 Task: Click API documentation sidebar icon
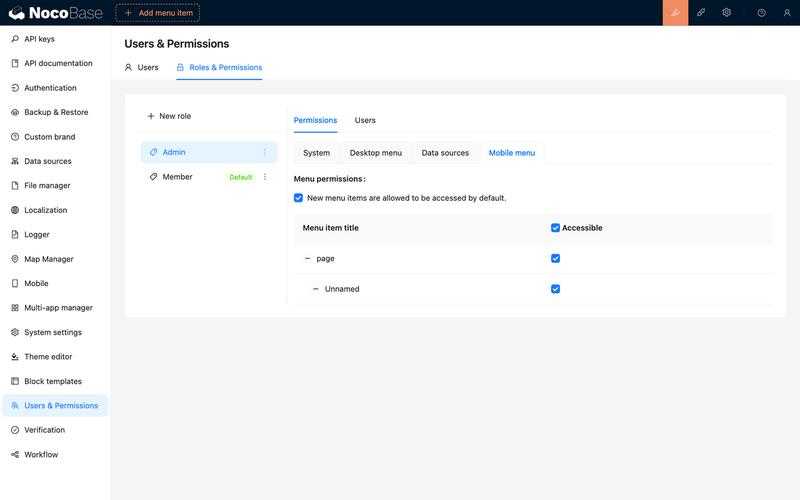tap(15, 63)
